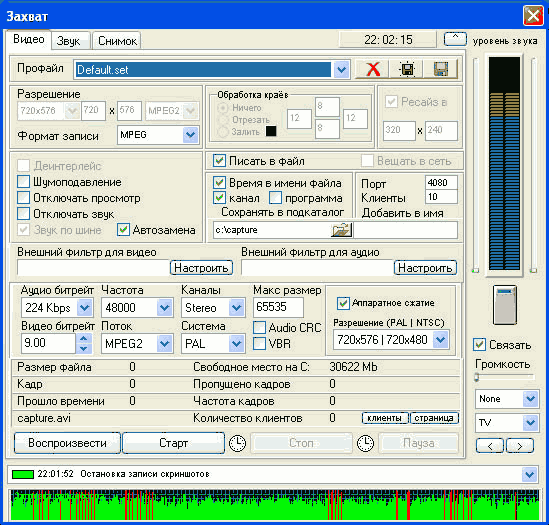Enable Audio CRC checkbox
Screen dimensions: 549x525
[259, 327]
